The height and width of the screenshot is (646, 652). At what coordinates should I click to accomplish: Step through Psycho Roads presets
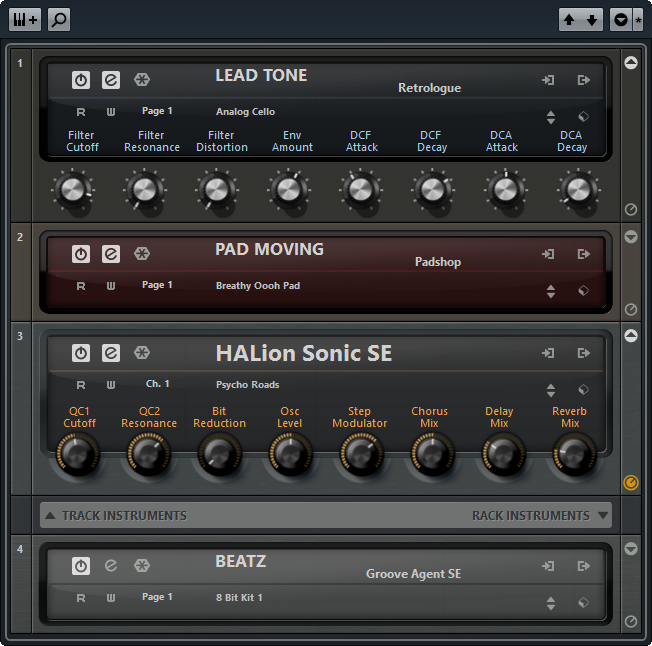click(x=551, y=390)
